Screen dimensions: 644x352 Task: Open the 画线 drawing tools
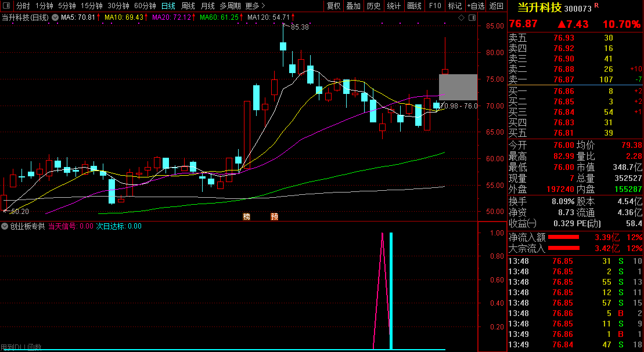(414, 6)
